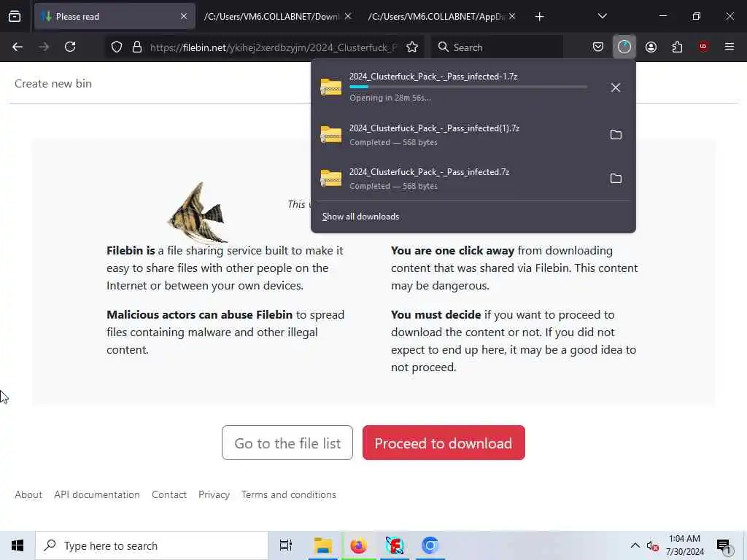Go forward using the forward arrow
Screen dimensions: 747x560
tap(44, 47)
